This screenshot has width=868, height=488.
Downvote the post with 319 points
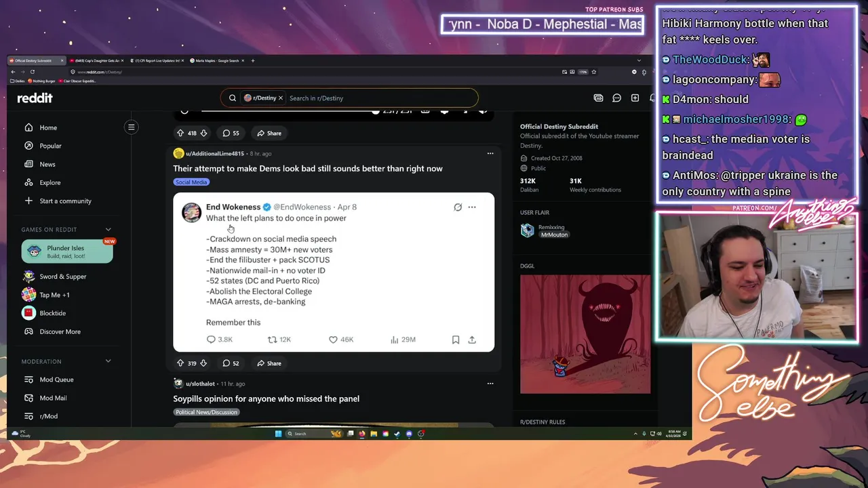(203, 364)
